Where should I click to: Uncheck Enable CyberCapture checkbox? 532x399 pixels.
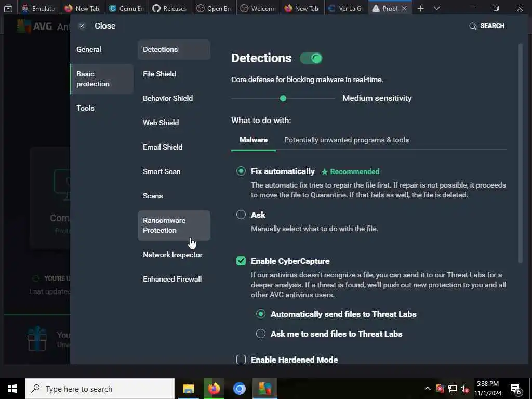[x=241, y=261]
